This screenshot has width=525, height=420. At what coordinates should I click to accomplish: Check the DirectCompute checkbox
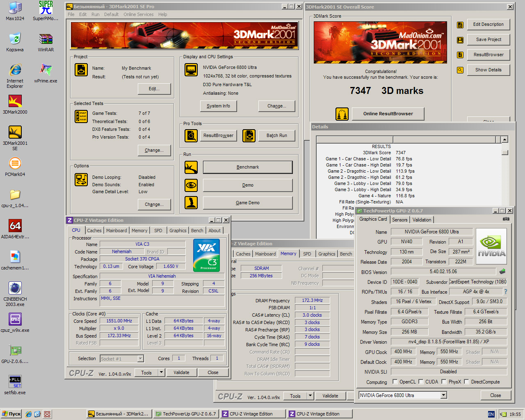pyautogui.click(x=467, y=382)
